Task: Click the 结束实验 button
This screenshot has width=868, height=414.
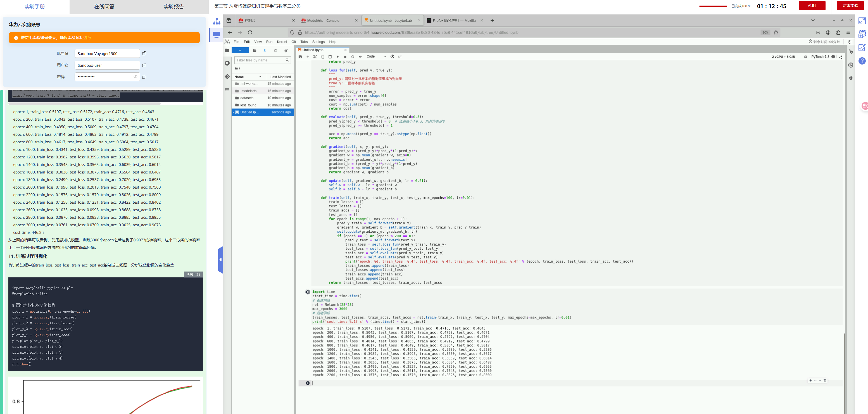Action: (850, 6)
